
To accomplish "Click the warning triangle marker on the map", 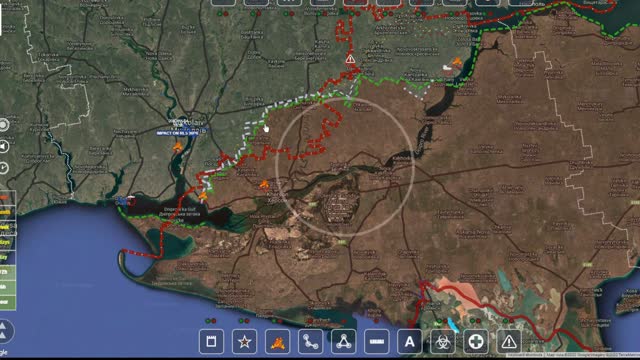I will [x=350, y=59].
